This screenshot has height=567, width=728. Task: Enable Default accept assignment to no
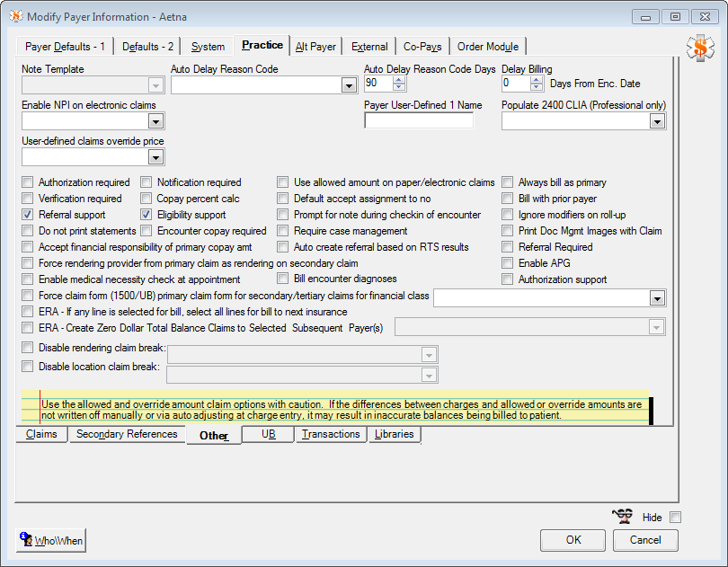pyautogui.click(x=282, y=199)
